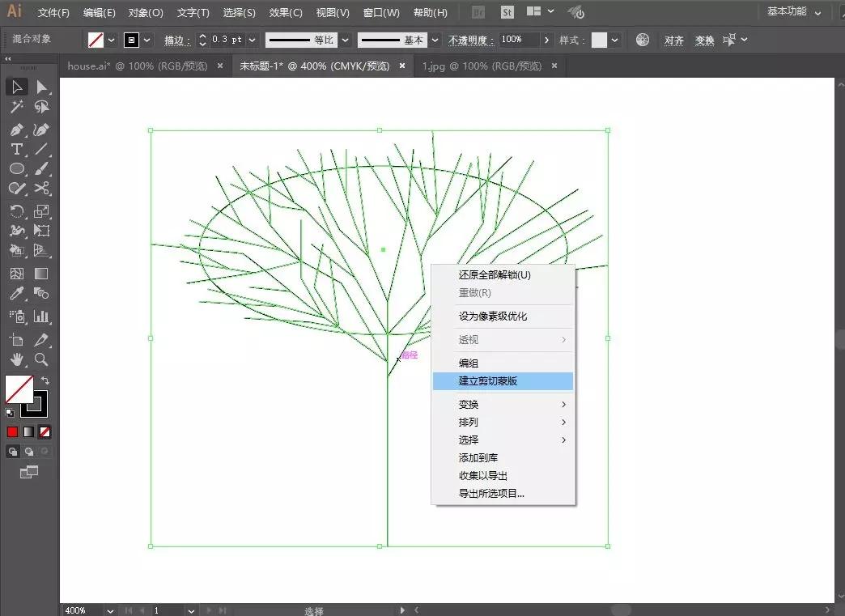Select the Gradient tool
Image resolution: width=845 pixels, height=616 pixels.
(41, 274)
